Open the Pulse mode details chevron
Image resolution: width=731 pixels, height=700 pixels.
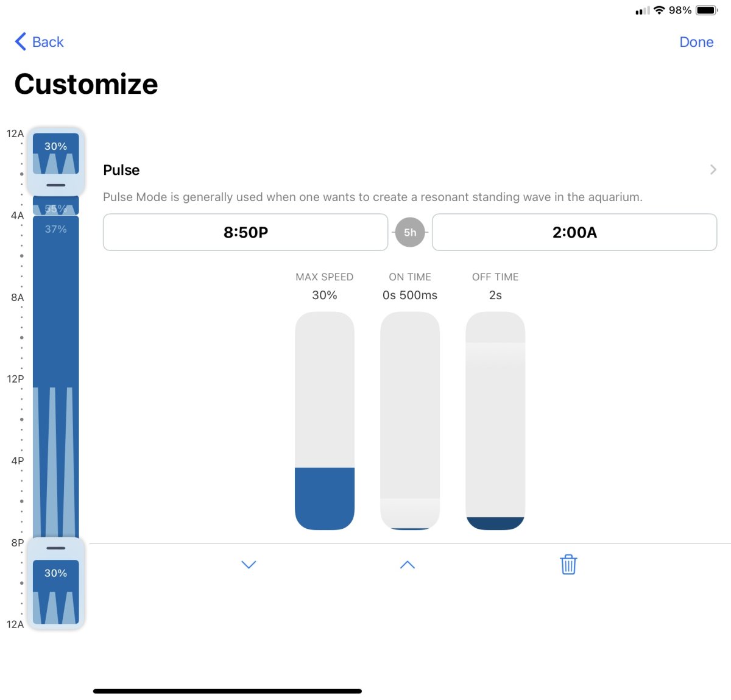click(x=713, y=169)
